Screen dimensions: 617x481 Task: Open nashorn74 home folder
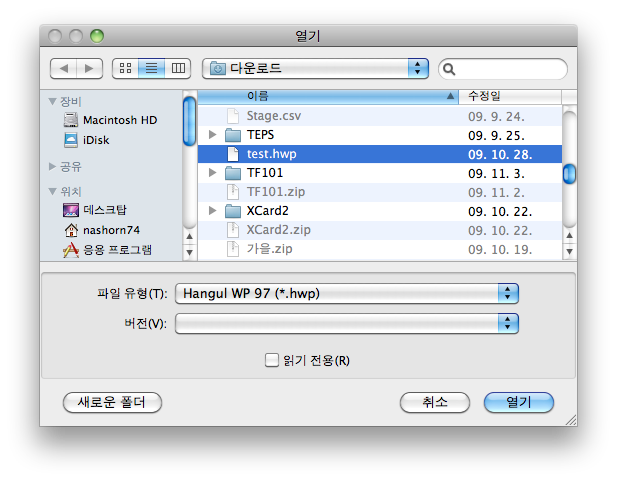point(102,230)
